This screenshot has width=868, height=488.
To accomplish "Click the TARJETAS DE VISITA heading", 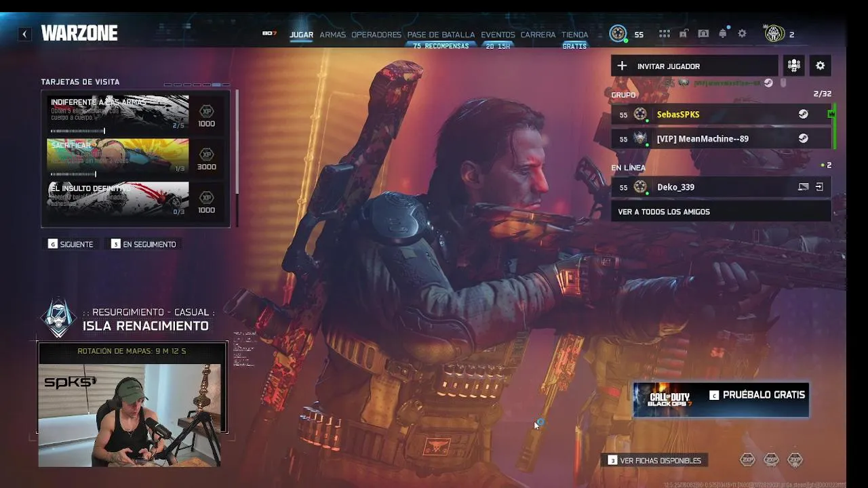I will point(80,82).
